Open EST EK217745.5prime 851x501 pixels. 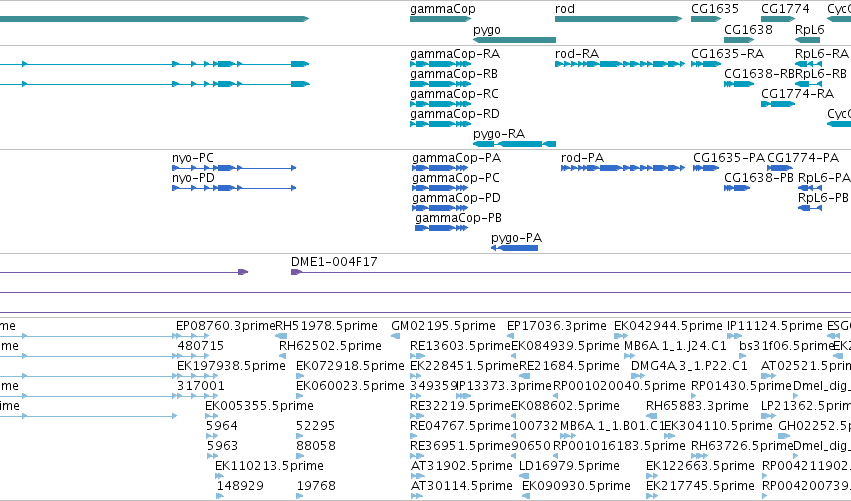tap(700, 486)
